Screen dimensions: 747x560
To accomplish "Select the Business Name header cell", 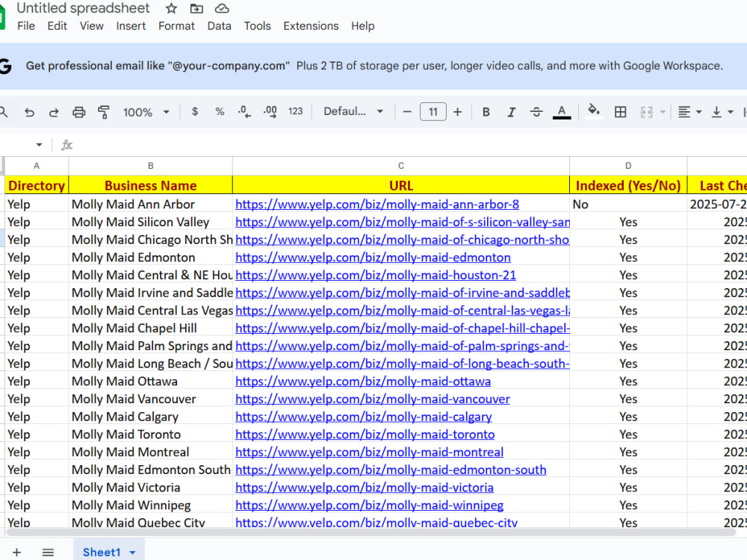I will pyautogui.click(x=151, y=185).
